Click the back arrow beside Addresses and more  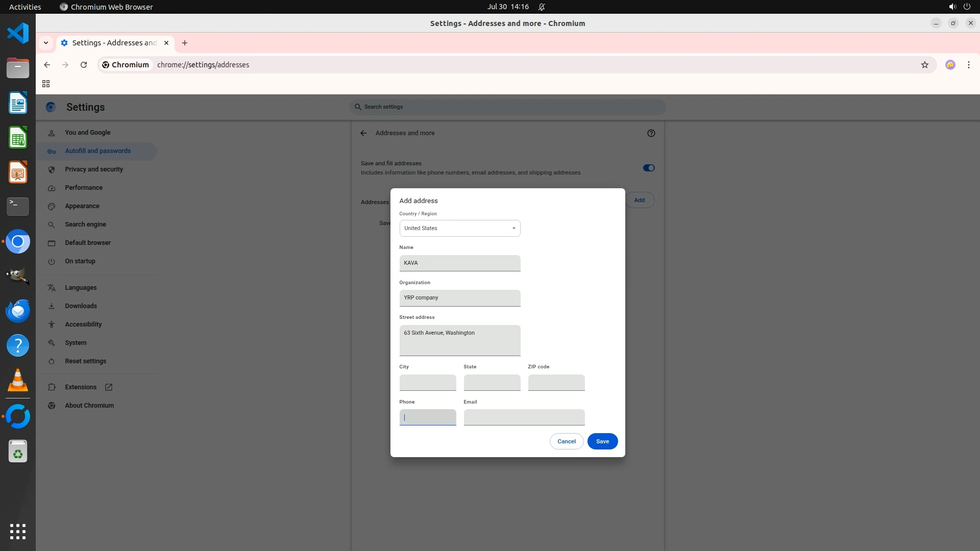pos(363,133)
